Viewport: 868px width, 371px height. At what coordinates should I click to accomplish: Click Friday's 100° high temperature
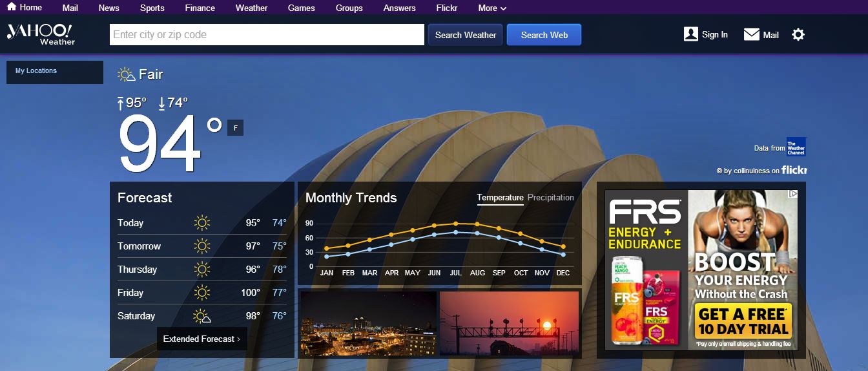click(251, 293)
